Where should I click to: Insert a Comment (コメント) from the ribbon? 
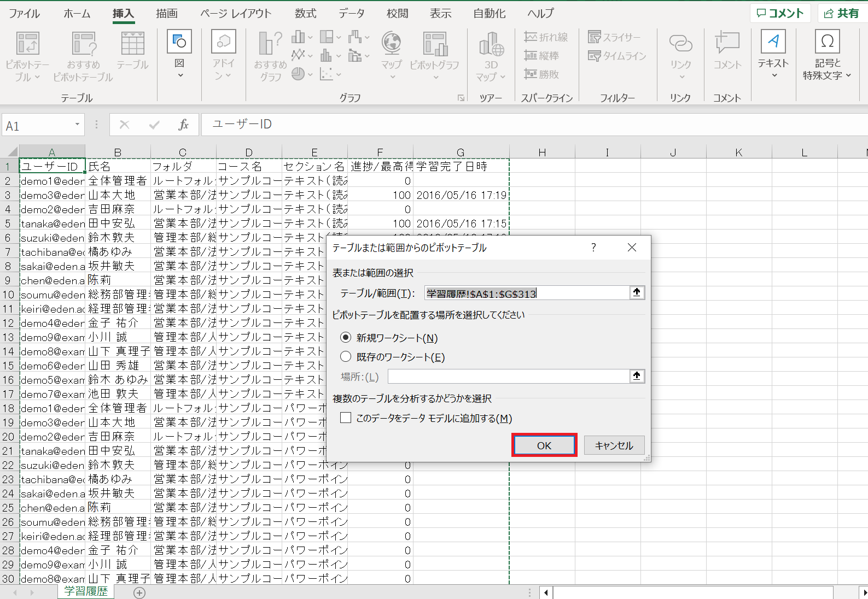(x=727, y=51)
